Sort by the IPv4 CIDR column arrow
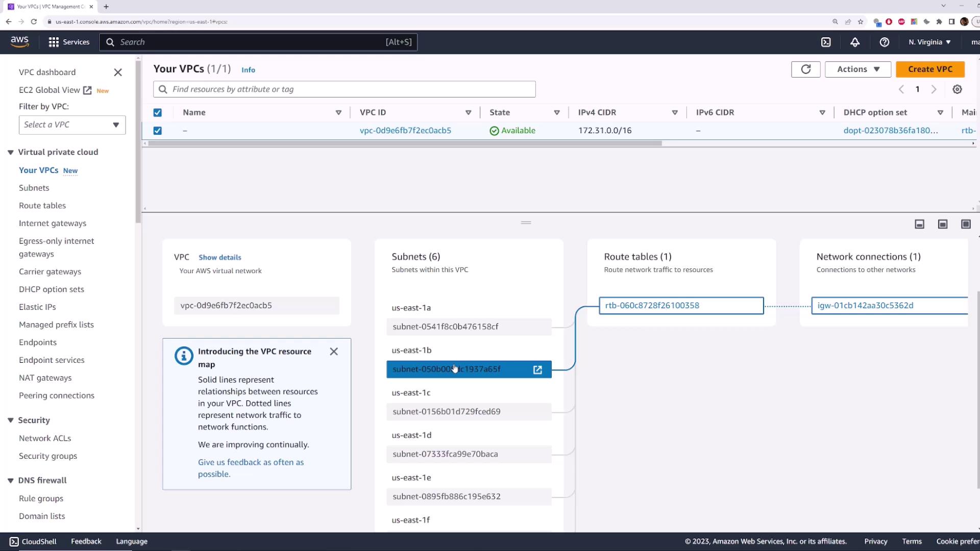Screen dimensions: 980x551 point(675,113)
